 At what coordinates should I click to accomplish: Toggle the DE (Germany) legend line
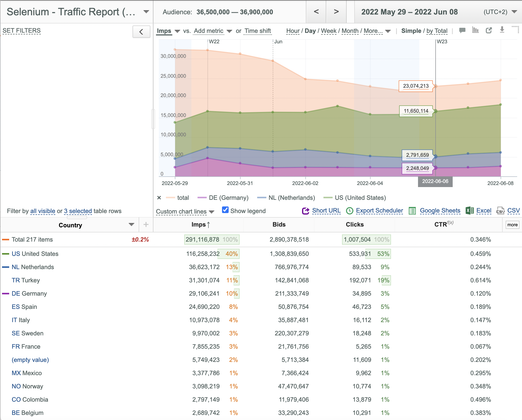(x=223, y=198)
